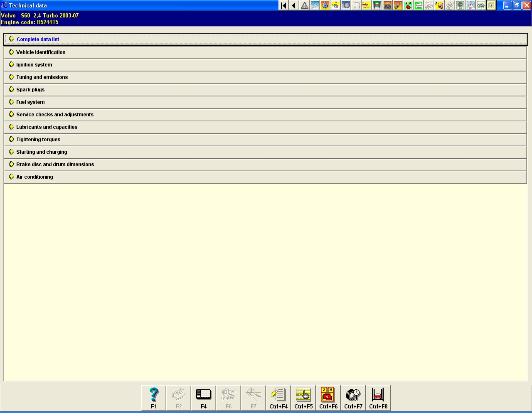The height and width of the screenshot is (413, 532).
Task: Open the Air conditioning row
Action: coord(266,177)
